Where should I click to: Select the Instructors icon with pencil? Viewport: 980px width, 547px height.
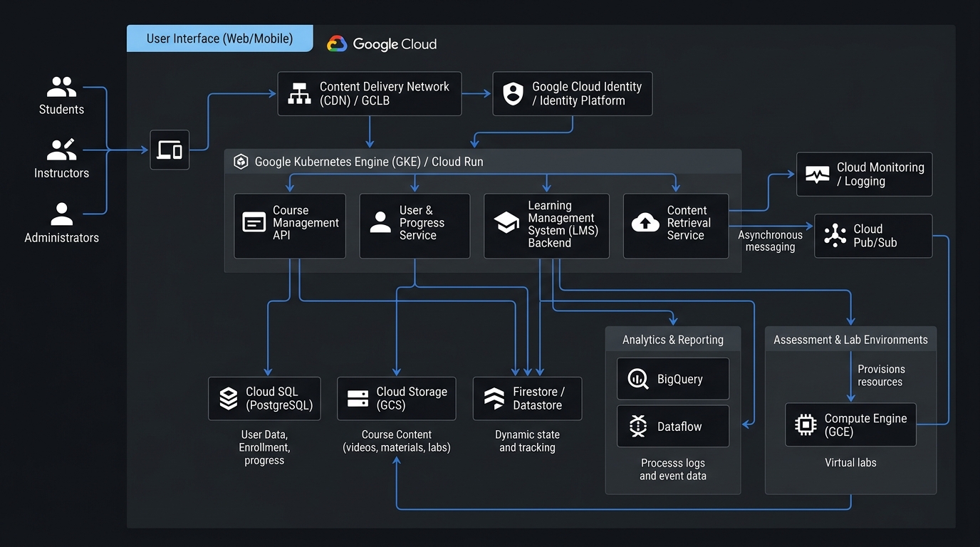pyautogui.click(x=61, y=150)
